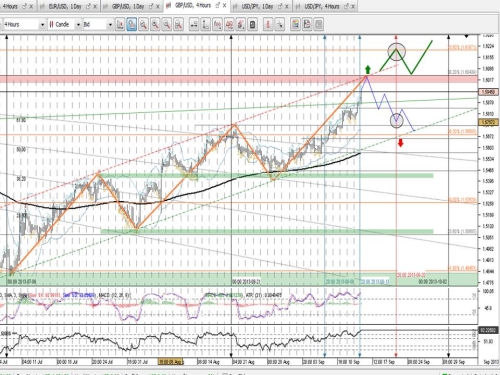Detach the EUR/USD, 1Day chart tab
This screenshot has height=375, width=500.
88,6
